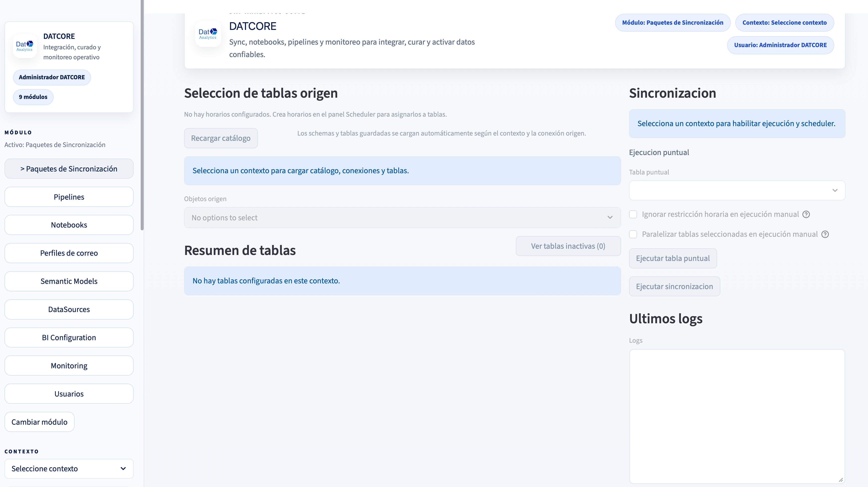
Task: Click Ejecutar tabla puntual button
Action: (x=673, y=258)
